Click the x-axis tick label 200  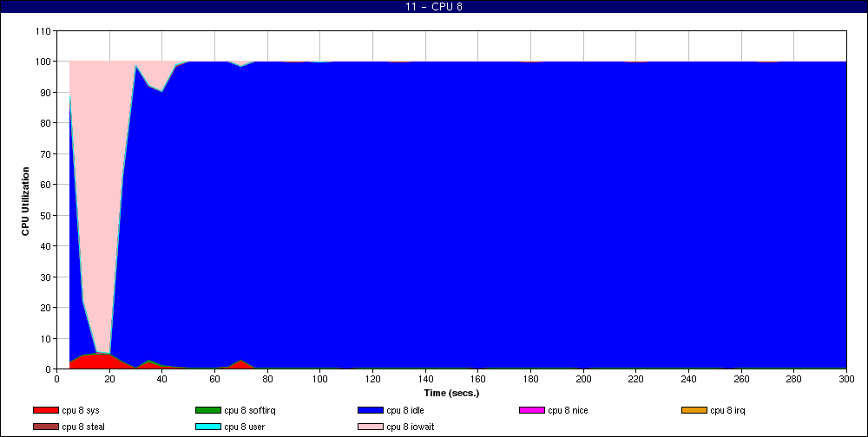[x=583, y=379]
